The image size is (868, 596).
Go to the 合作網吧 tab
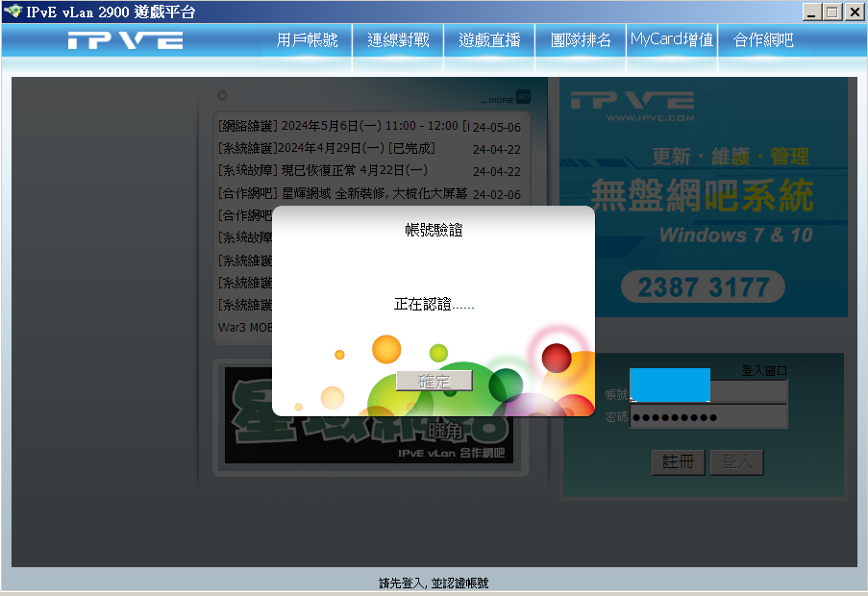coord(763,39)
